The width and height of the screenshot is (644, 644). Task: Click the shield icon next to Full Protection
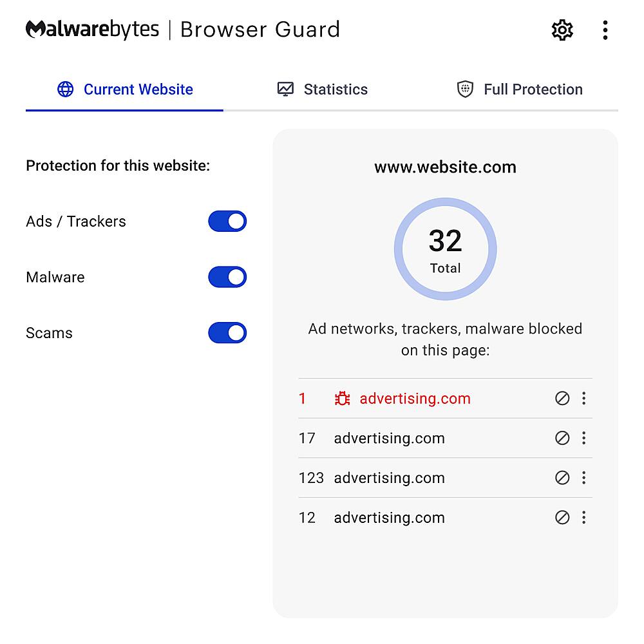pos(464,89)
